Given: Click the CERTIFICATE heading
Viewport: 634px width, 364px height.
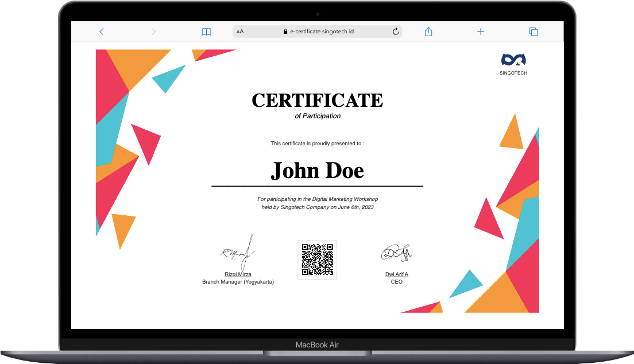Looking at the screenshot, I should click(317, 100).
